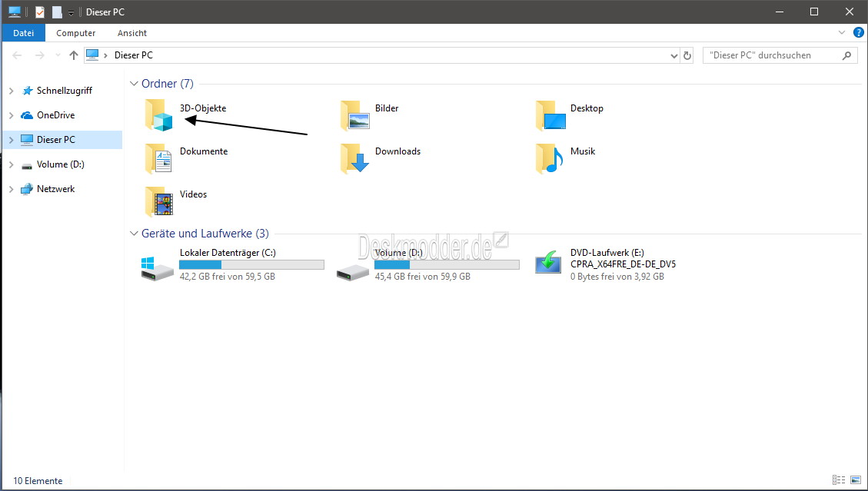Open the Customize Quick Access Toolbar dropdown
The height and width of the screenshot is (491, 868).
[71, 13]
